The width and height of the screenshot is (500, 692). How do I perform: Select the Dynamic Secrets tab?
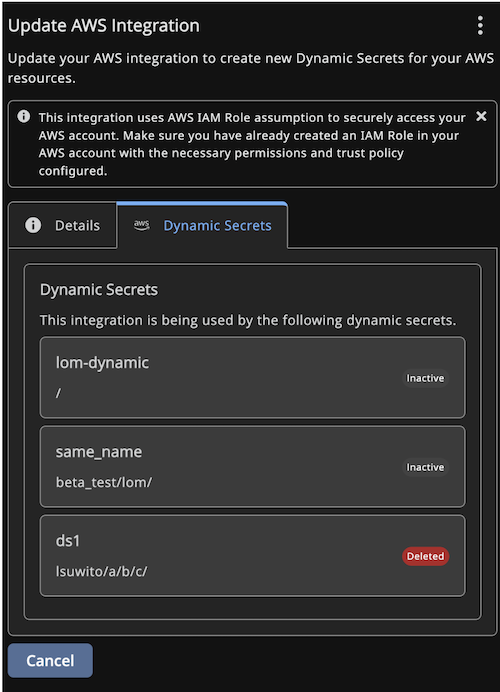tap(202, 226)
